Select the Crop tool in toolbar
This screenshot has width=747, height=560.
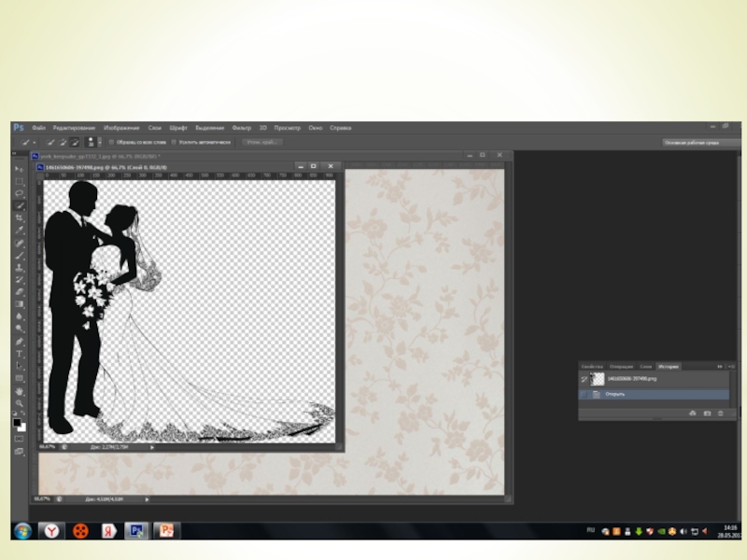(19, 217)
